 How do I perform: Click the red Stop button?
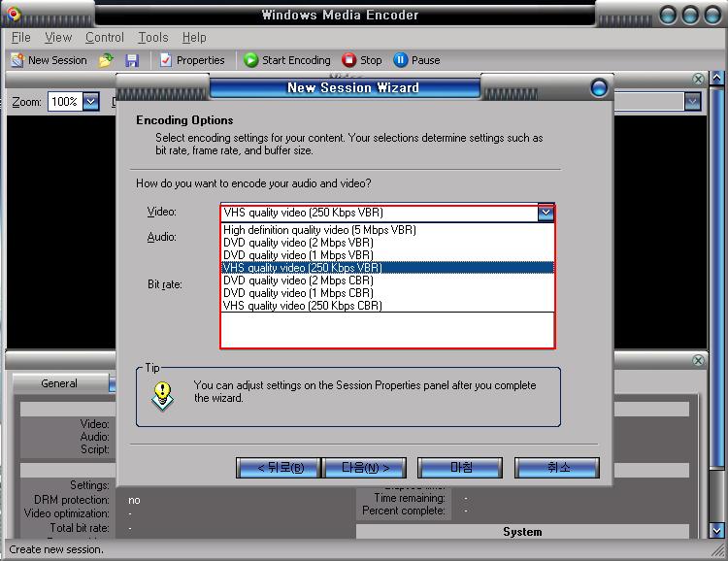[362, 60]
